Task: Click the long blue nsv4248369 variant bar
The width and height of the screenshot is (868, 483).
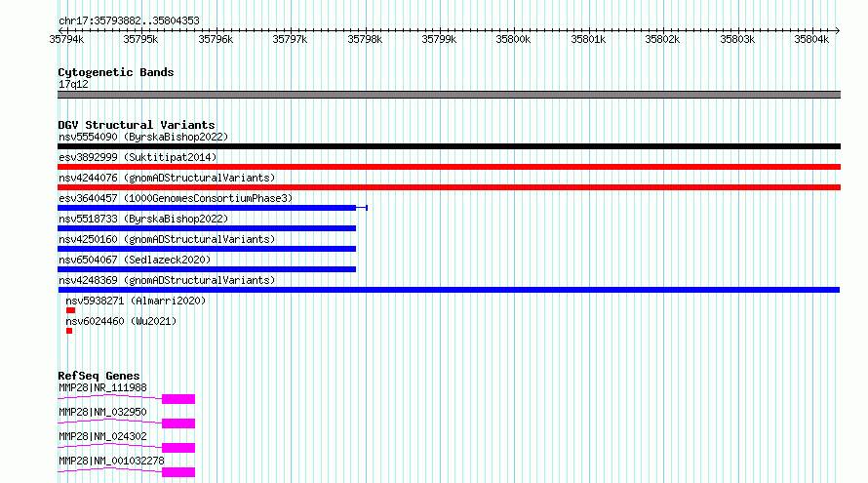Action: (x=449, y=290)
